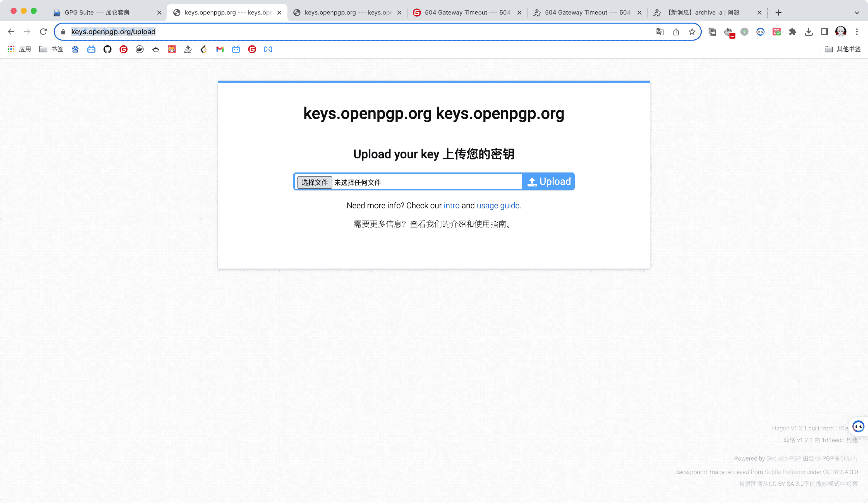Expand the tab search chevron

pyautogui.click(x=857, y=13)
